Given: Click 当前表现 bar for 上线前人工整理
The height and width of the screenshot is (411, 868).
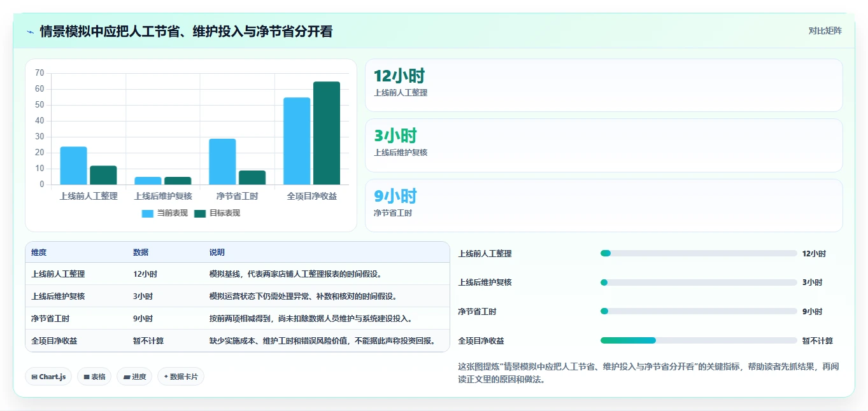Looking at the screenshot, I should pyautogui.click(x=74, y=165).
